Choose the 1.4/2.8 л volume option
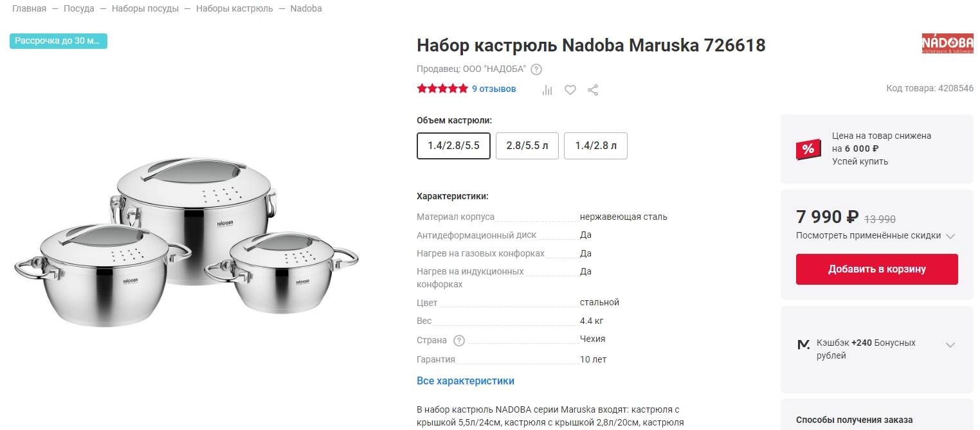This screenshot has width=980, height=430. (x=595, y=146)
